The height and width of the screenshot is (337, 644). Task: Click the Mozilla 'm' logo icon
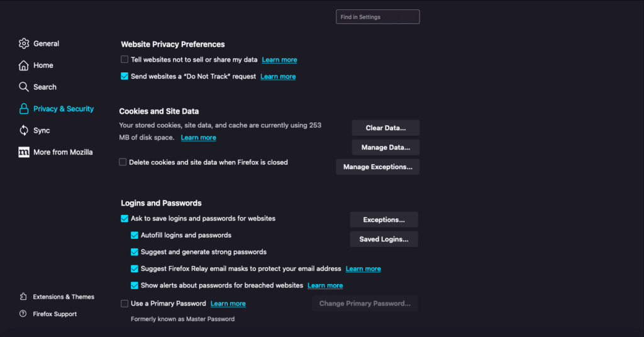click(24, 152)
